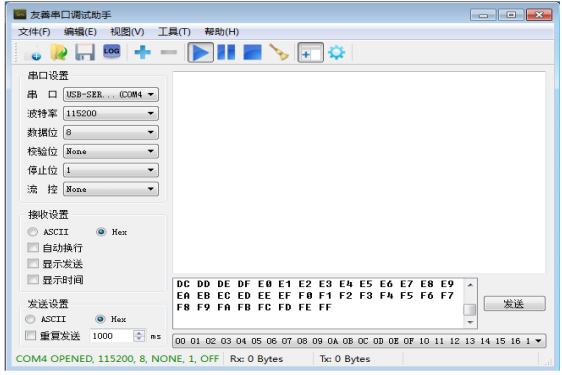562x375 pixels.
Task: Open a file with the folder icon
Action: click(58, 52)
